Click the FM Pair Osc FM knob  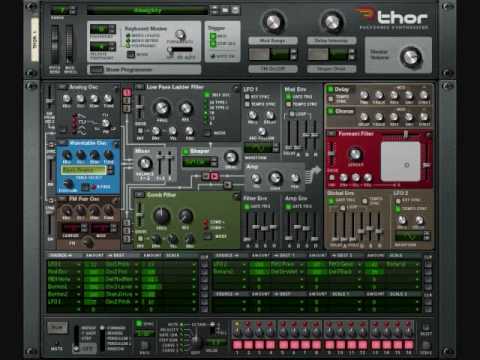coord(88,242)
